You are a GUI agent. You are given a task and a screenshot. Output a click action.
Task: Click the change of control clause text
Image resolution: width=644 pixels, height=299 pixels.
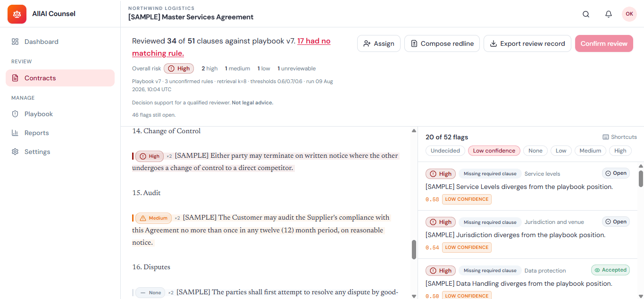(x=265, y=162)
